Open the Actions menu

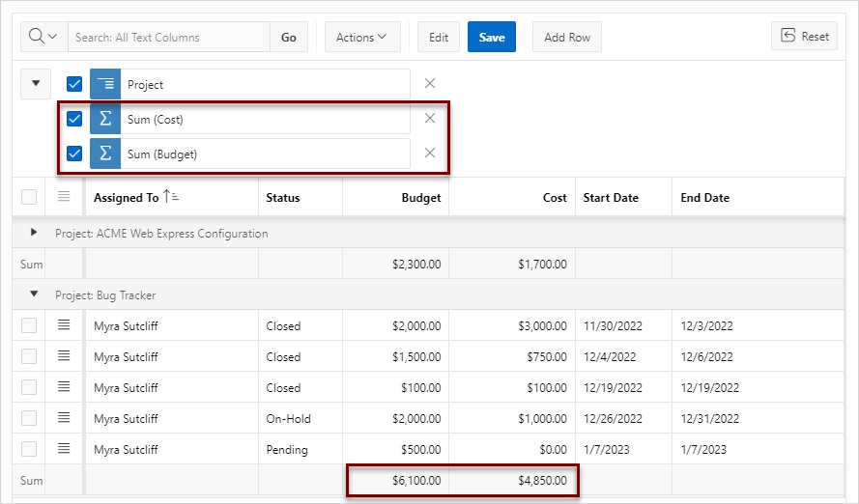click(x=362, y=37)
